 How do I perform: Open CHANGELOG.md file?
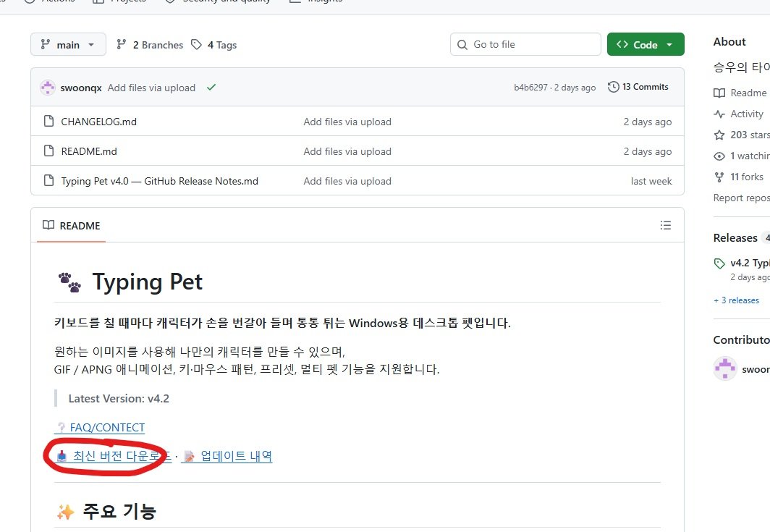(x=98, y=122)
